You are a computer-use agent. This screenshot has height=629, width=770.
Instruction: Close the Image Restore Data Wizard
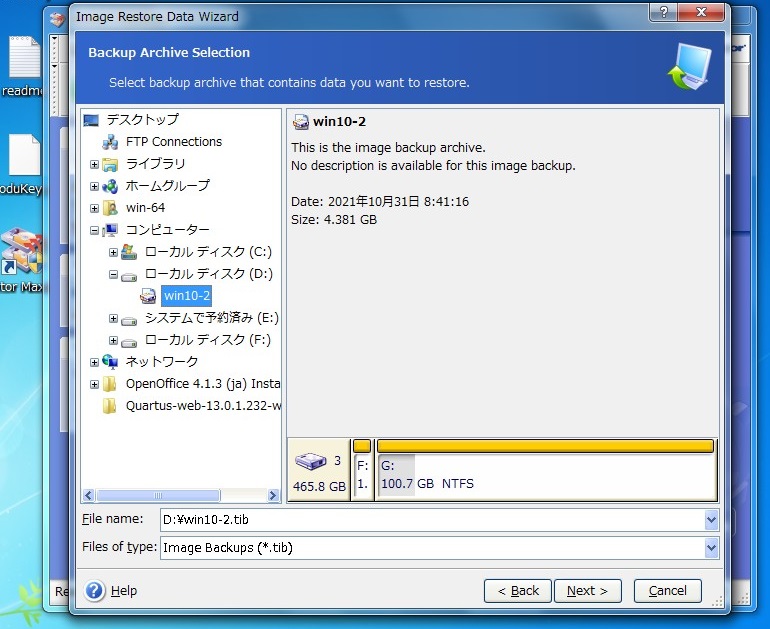[x=701, y=12]
